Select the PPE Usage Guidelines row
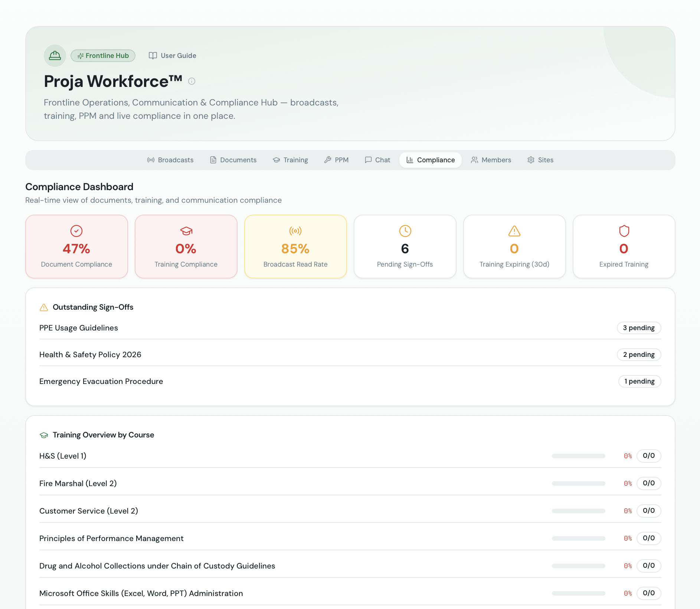This screenshot has width=700, height=609. coord(350,328)
